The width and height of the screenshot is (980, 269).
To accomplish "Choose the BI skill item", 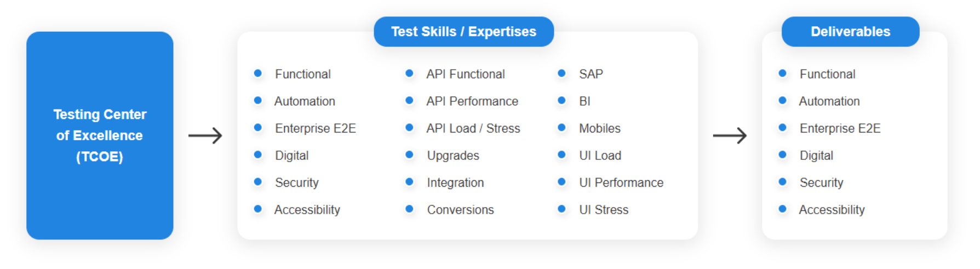I will coord(584,101).
